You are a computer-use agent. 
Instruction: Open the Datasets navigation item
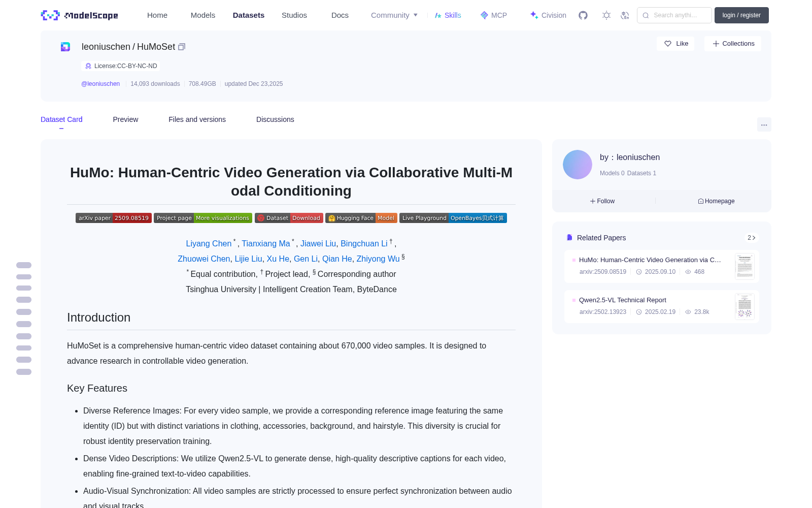click(249, 15)
